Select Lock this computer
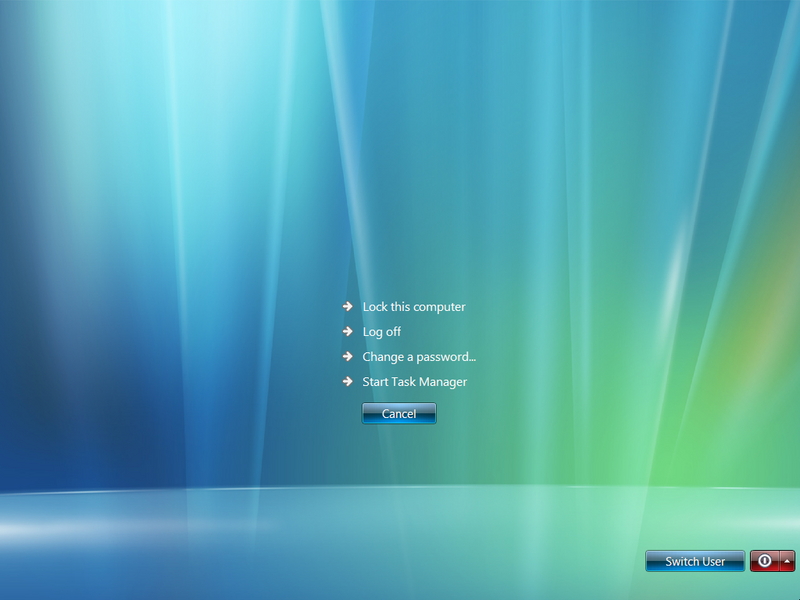Viewport: 800px width, 600px height. click(414, 307)
